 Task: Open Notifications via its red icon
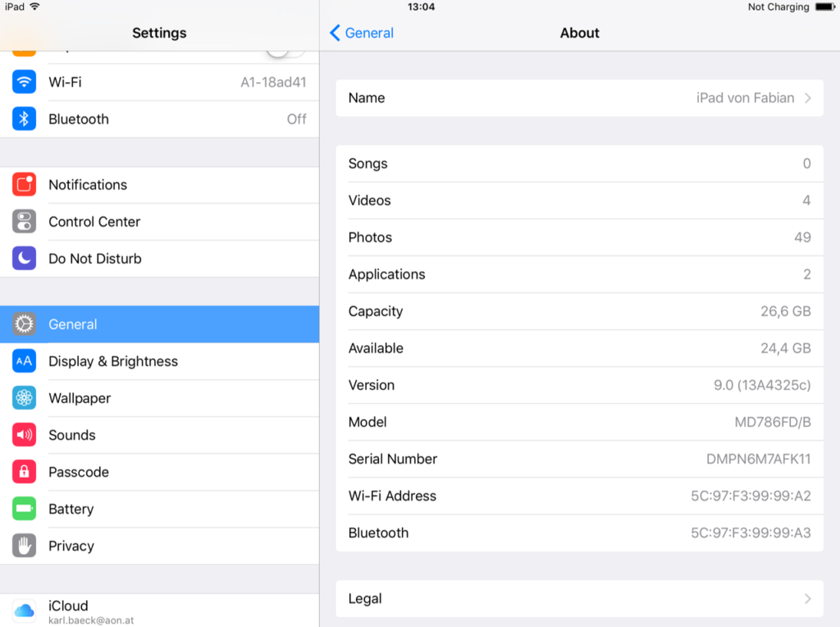(25, 185)
